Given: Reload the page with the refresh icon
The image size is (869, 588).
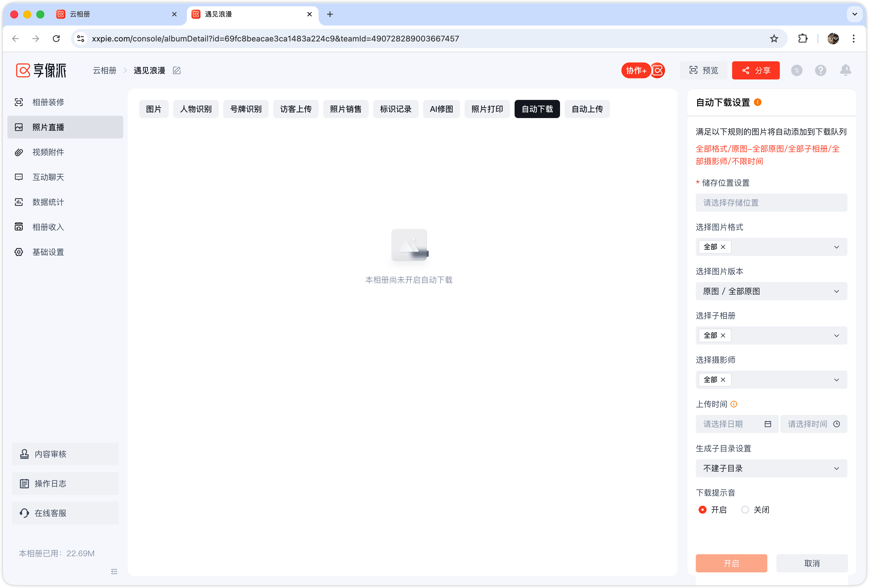Looking at the screenshot, I should point(57,39).
